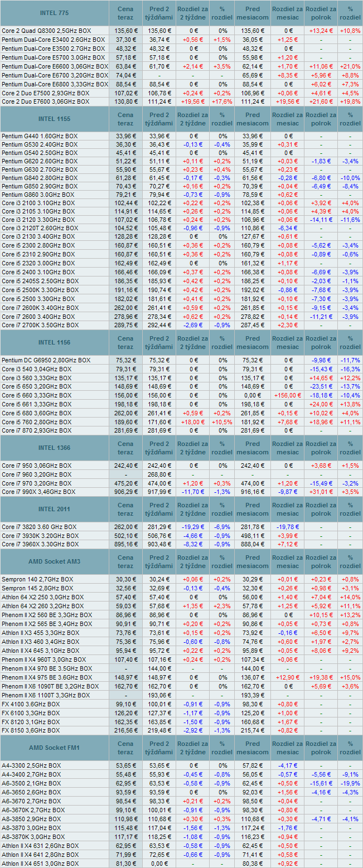Click Phenom II X6 1100T 3,3GHz BOX
The height and width of the screenshot is (868, 363).
click(46, 695)
